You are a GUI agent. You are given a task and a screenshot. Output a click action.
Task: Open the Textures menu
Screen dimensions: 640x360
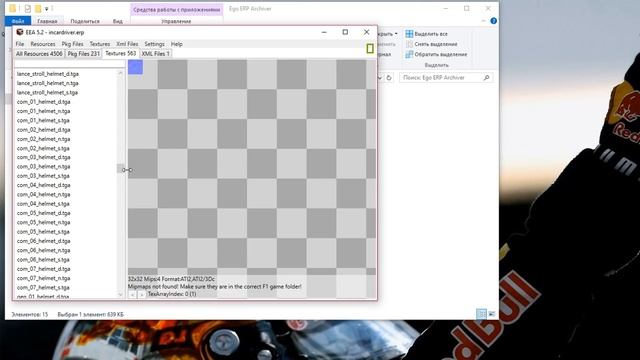point(100,44)
